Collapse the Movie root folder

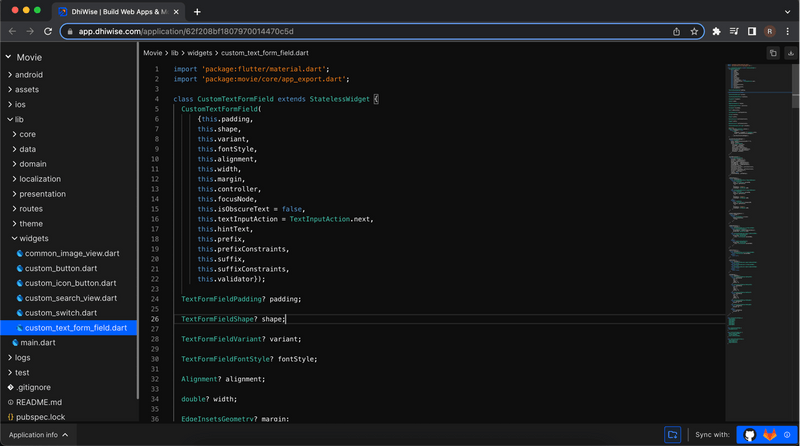[x=29, y=57]
